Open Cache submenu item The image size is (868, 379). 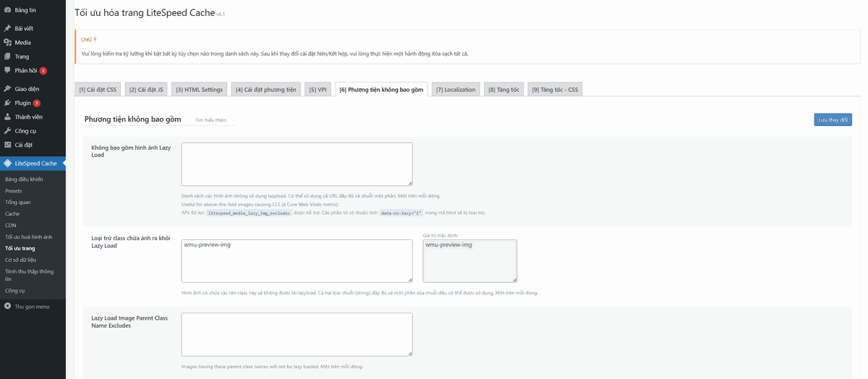(x=12, y=214)
